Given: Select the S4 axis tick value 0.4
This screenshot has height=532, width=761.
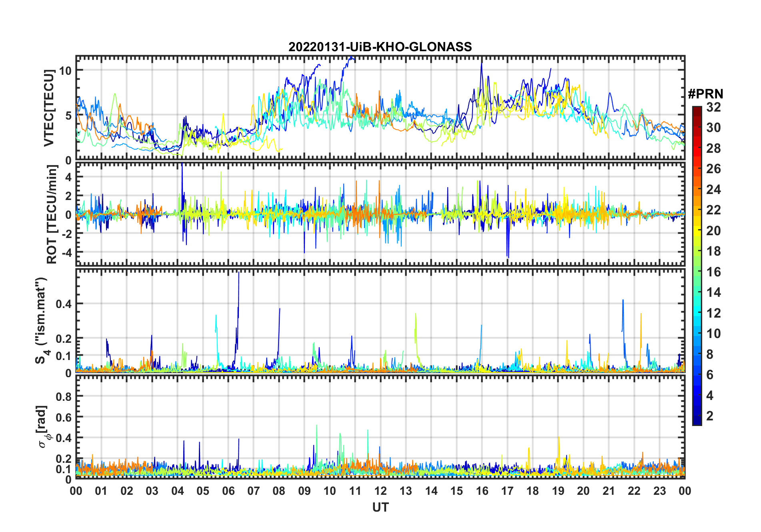Looking at the screenshot, I should pyautogui.click(x=64, y=304).
